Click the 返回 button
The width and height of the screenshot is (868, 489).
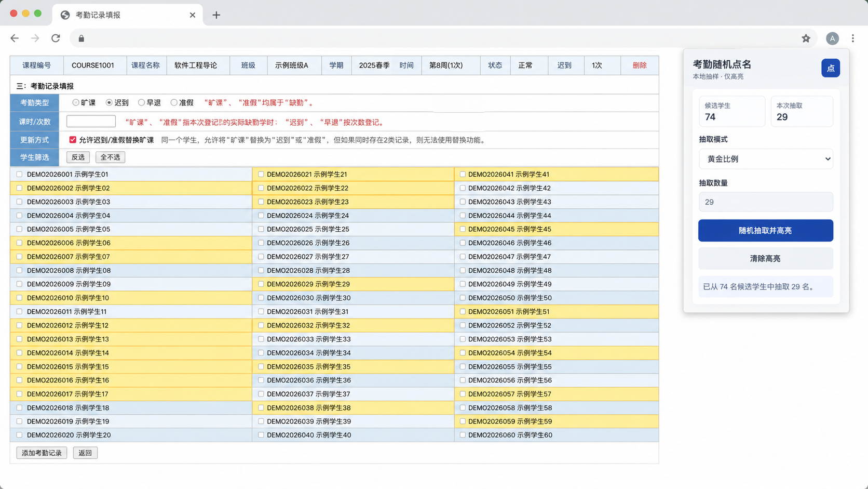85,453
